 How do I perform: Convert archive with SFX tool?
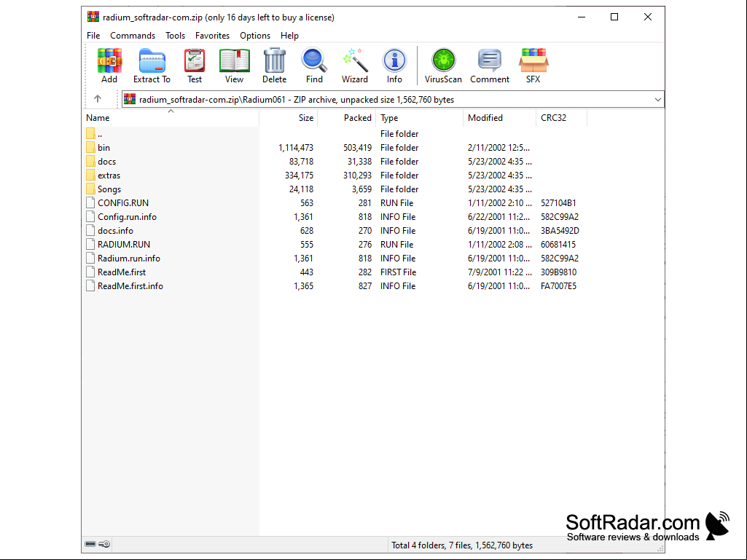[533, 66]
